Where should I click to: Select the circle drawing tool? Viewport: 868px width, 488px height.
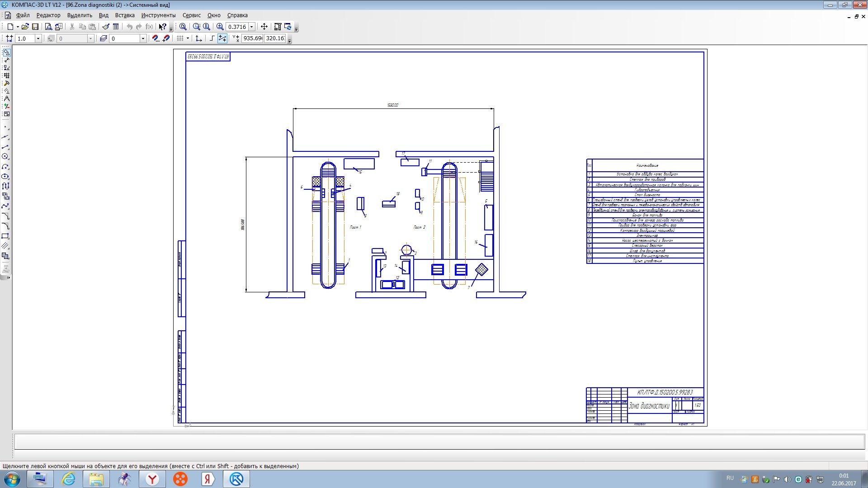[5, 157]
